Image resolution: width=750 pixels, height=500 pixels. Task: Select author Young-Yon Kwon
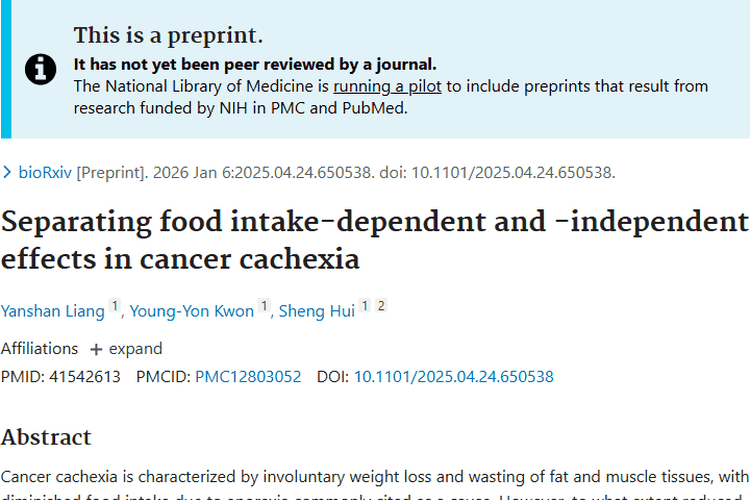[192, 311]
